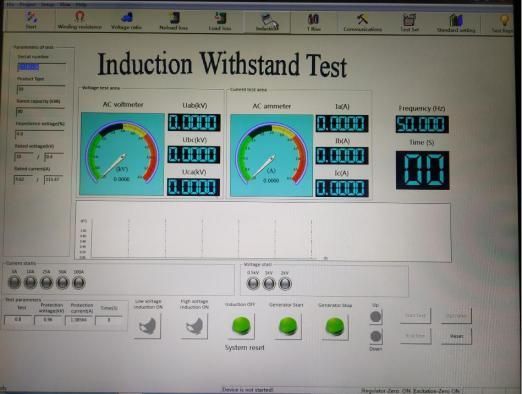Viewport: 522px width, 394px height.
Task: Select the 10A current stalls indicator
Action: 30,282
